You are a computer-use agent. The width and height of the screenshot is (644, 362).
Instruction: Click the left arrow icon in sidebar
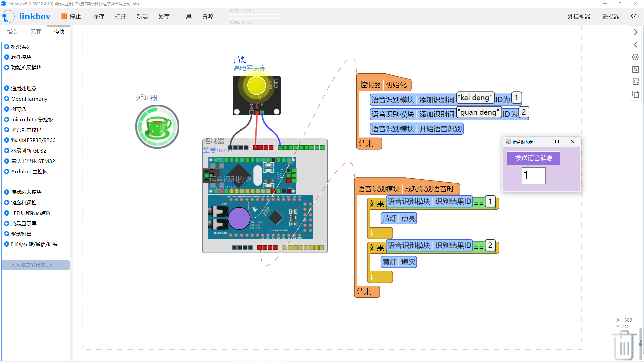coord(635,45)
